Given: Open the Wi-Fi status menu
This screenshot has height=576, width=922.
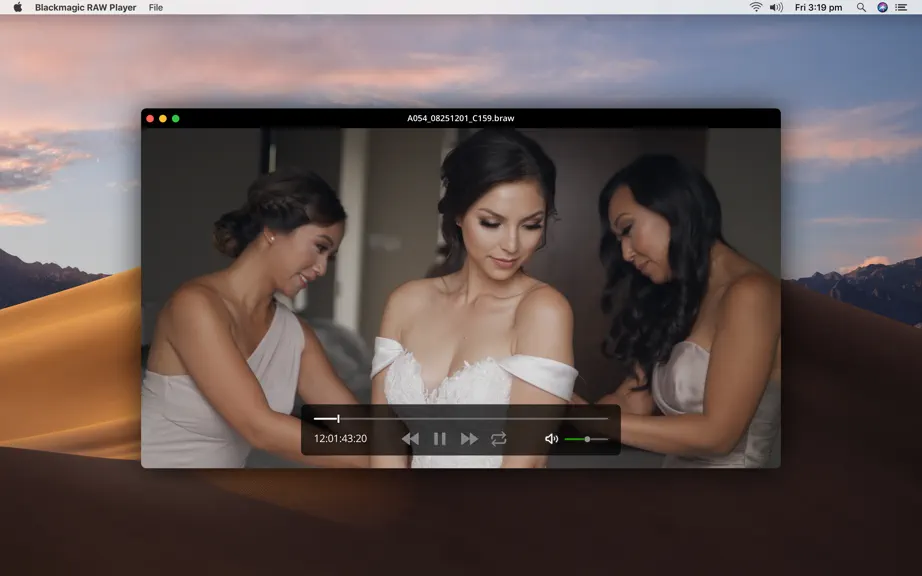Looking at the screenshot, I should (756, 7).
